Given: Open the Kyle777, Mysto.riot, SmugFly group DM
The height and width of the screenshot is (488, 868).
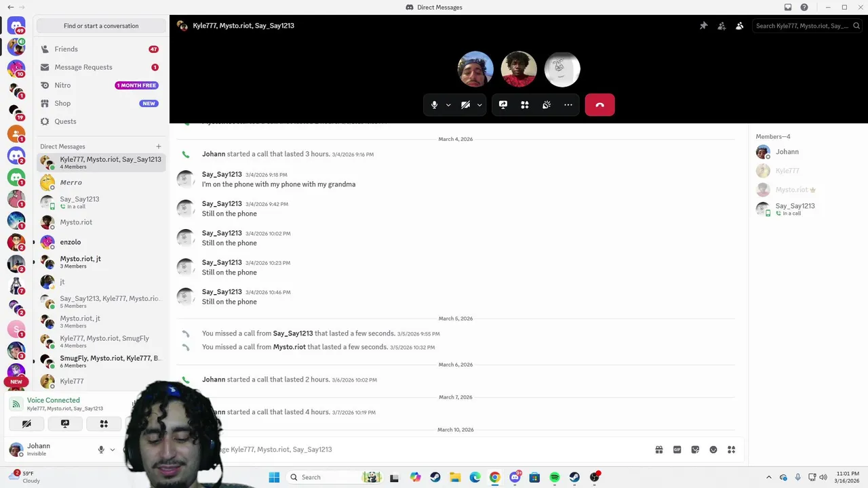Looking at the screenshot, I should click(x=101, y=342).
